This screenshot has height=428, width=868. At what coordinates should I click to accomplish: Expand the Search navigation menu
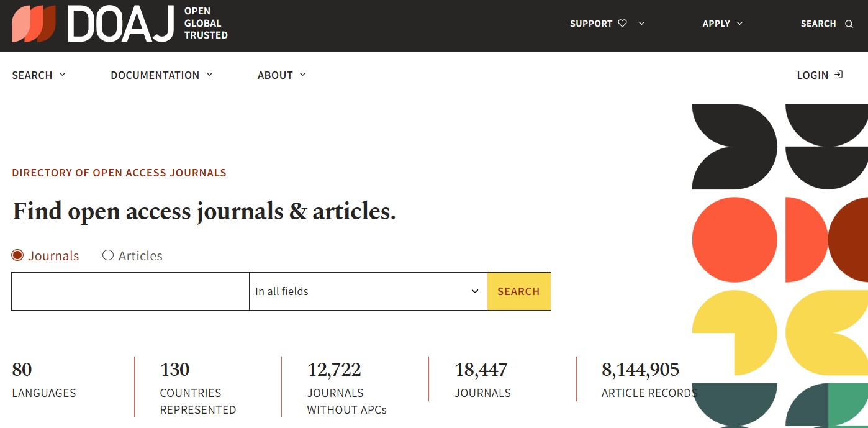(x=38, y=75)
